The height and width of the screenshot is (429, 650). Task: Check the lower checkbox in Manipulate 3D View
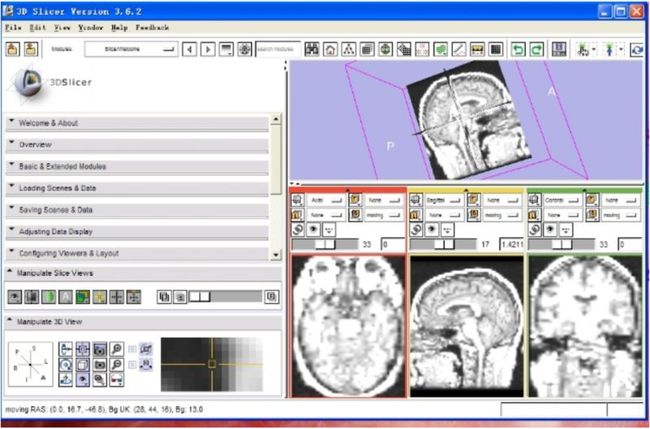132,364
